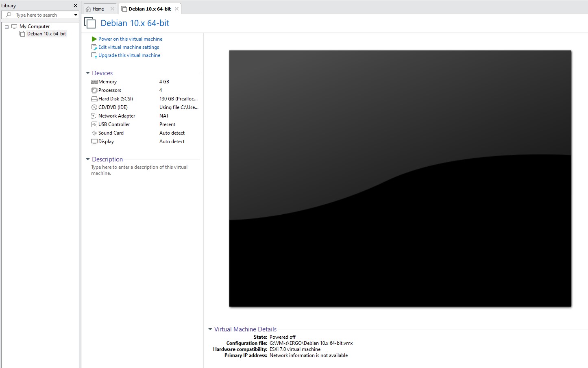
Task: Collapse the Description section
Action: (88, 159)
